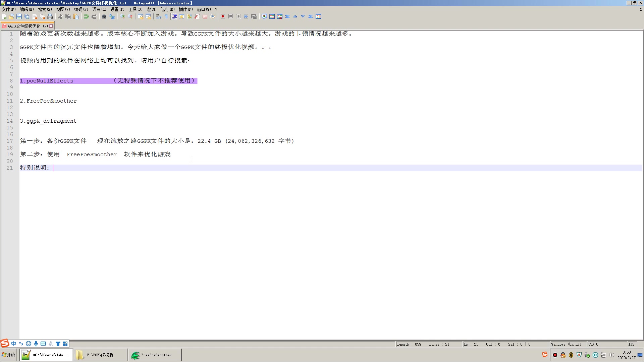644x362 pixels.
Task: Enable synchronized vertical scrolling icon
Action: click(141, 16)
